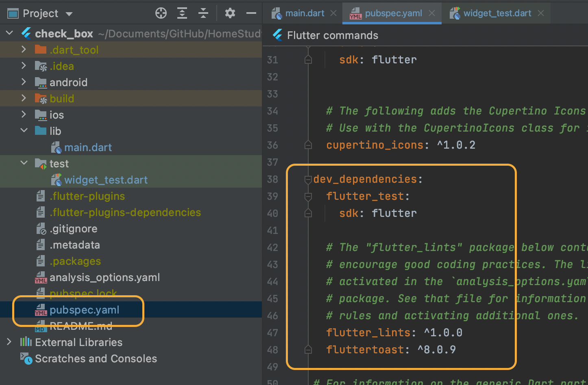Click the .gitignore file icon
The height and width of the screenshot is (385, 588).
coord(41,229)
